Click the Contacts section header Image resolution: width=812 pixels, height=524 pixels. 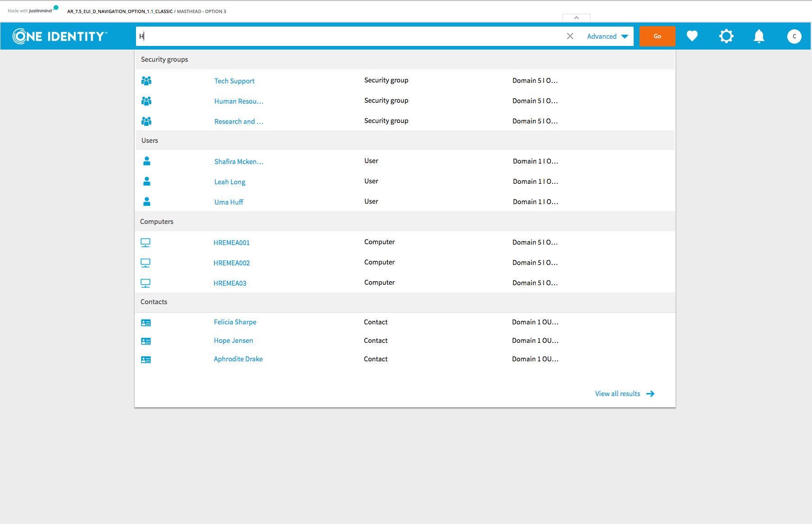pyautogui.click(x=405, y=302)
